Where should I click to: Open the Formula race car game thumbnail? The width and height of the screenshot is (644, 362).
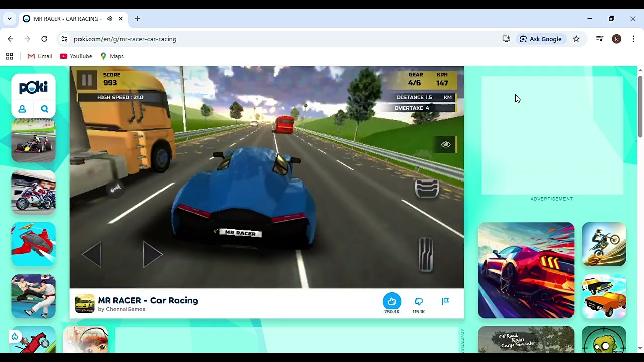[34, 140]
